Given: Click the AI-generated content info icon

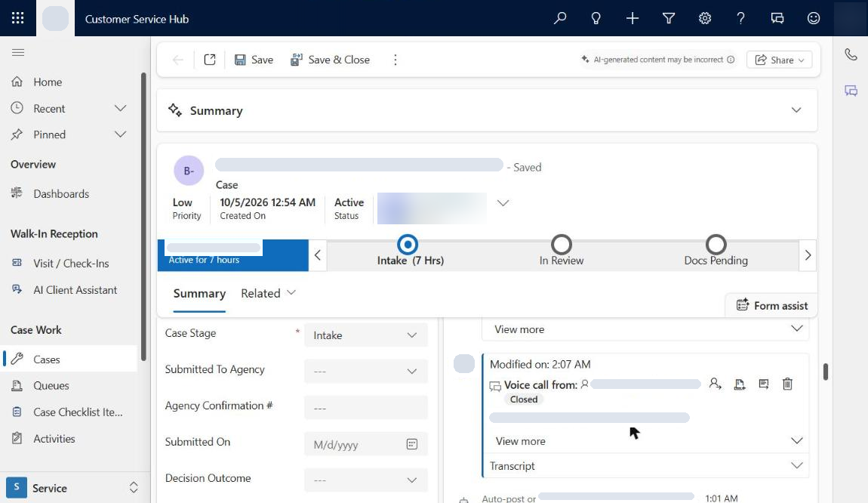Looking at the screenshot, I should tap(731, 59).
